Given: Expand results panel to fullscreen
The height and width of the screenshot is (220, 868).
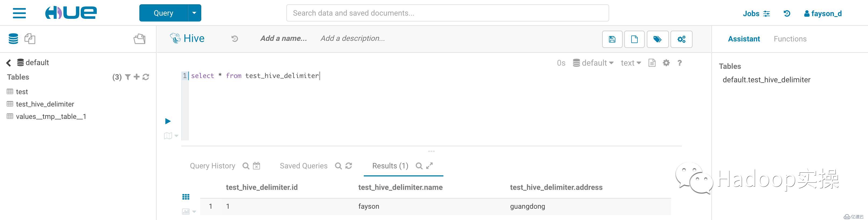Looking at the screenshot, I should 429,166.
